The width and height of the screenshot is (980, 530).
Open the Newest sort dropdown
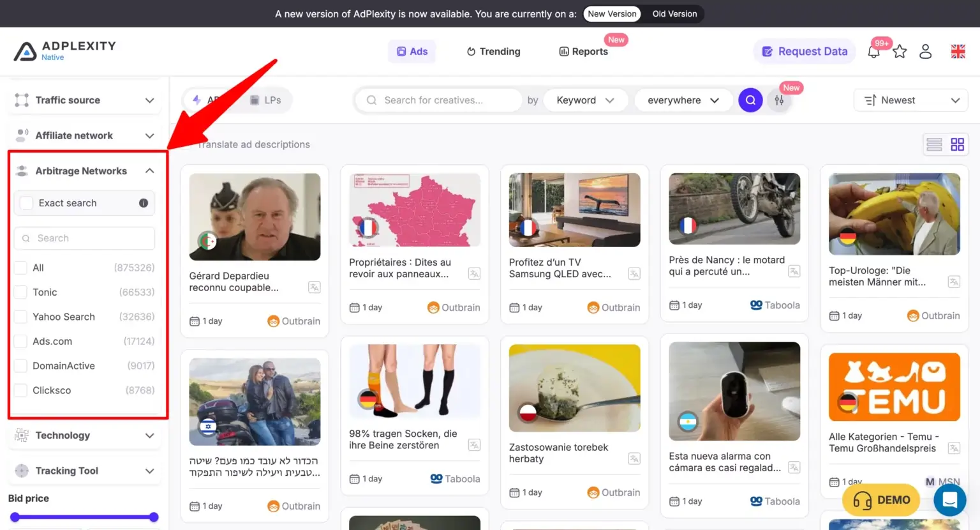[910, 100]
